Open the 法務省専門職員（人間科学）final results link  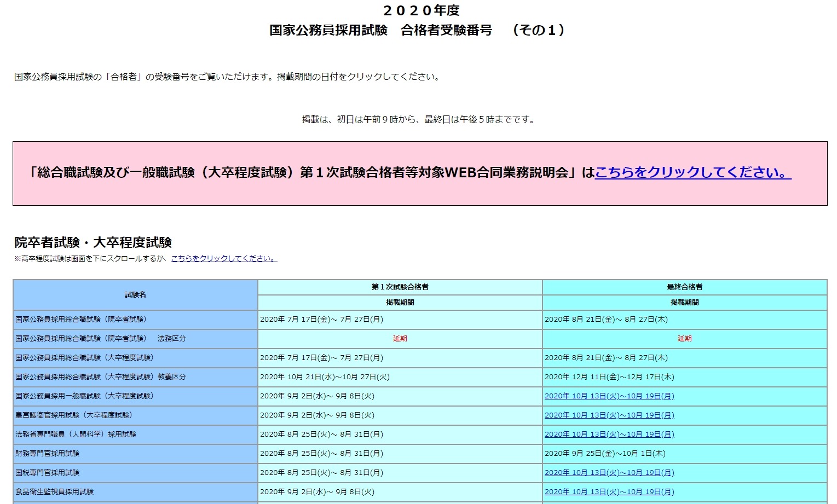point(609,434)
